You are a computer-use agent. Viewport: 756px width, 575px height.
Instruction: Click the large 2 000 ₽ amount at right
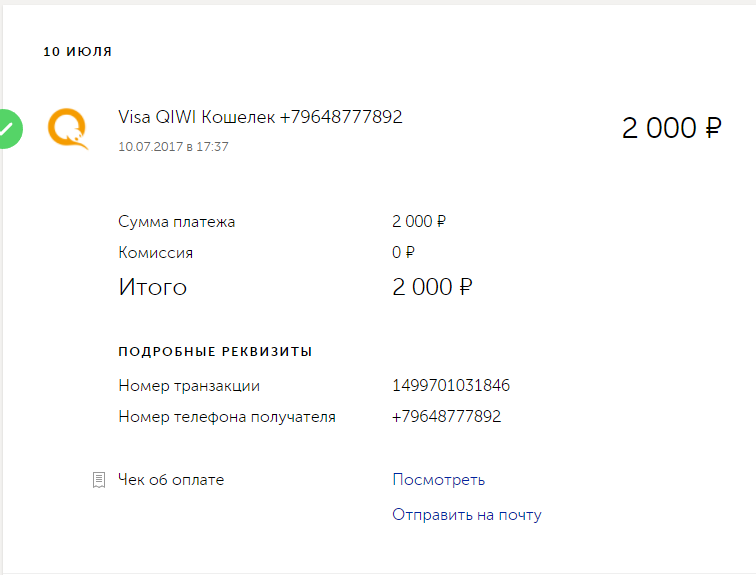(x=672, y=128)
